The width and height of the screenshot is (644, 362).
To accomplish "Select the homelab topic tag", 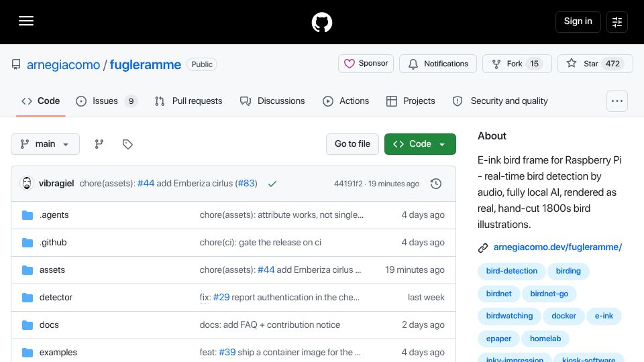I will click(x=545, y=339).
